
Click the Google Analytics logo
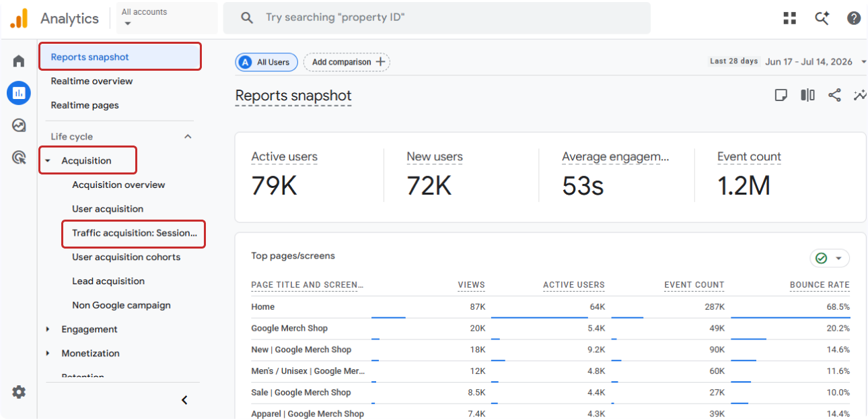click(x=20, y=18)
